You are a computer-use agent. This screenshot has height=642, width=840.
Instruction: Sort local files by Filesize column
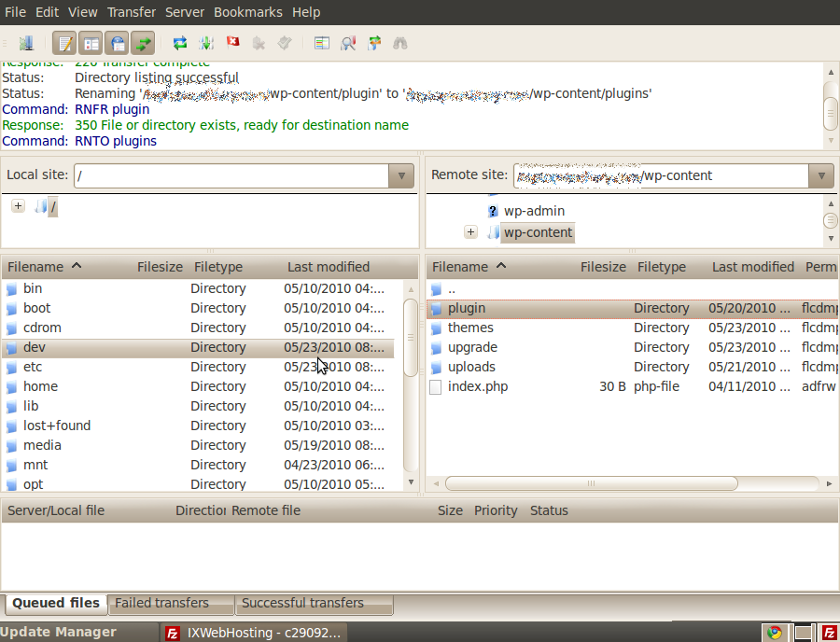(x=160, y=267)
